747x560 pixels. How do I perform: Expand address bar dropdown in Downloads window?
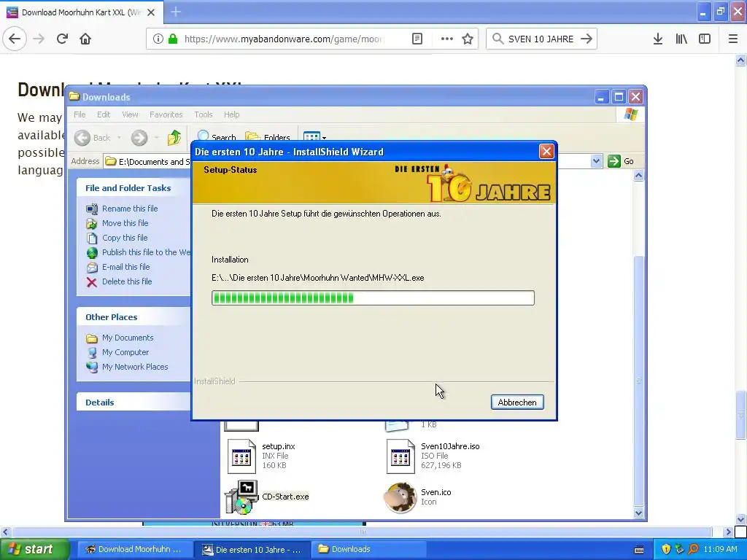(596, 161)
